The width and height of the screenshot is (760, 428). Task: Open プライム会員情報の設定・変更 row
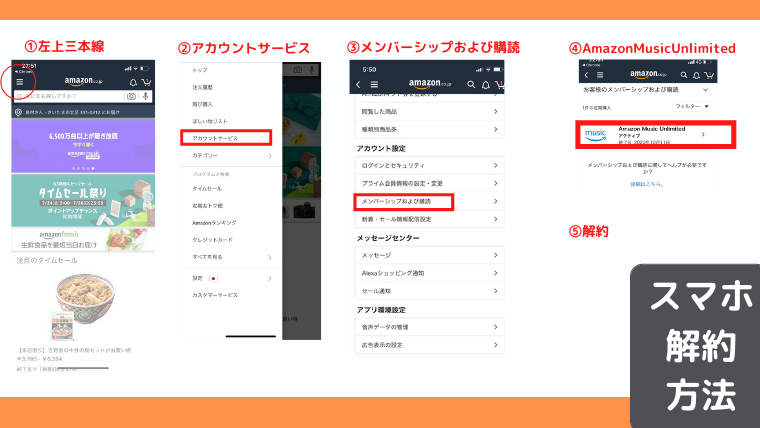pos(429,183)
